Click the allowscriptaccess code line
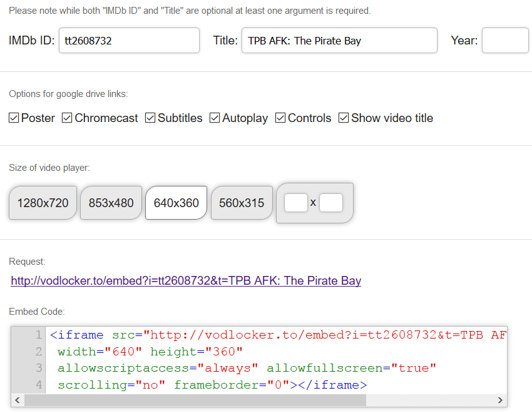 pyautogui.click(x=247, y=368)
